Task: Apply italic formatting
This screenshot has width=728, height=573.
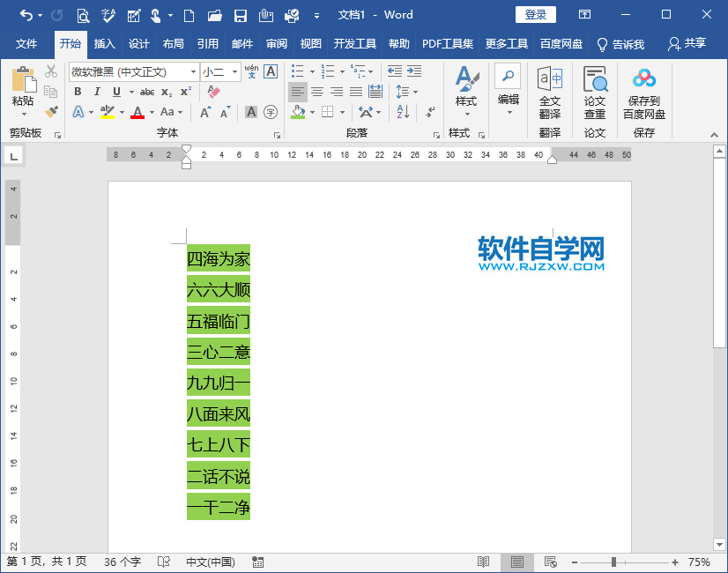Action: [x=98, y=91]
